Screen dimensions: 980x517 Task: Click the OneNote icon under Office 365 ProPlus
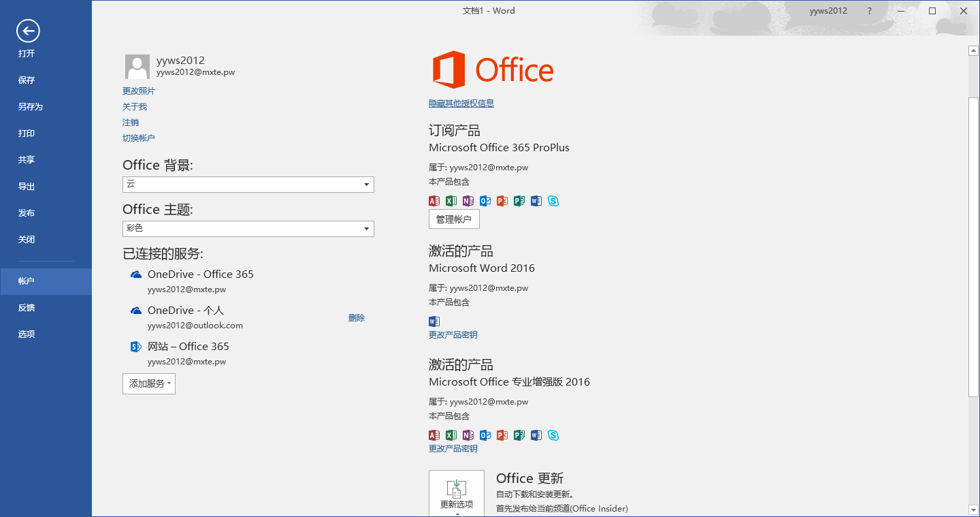pos(468,201)
